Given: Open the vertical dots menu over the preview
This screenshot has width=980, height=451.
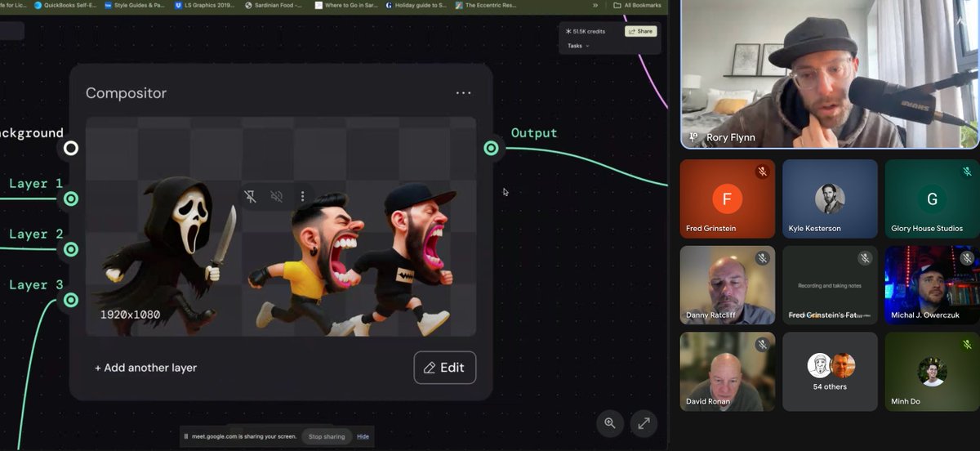Looking at the screenshot, I should tap(302, 196).
